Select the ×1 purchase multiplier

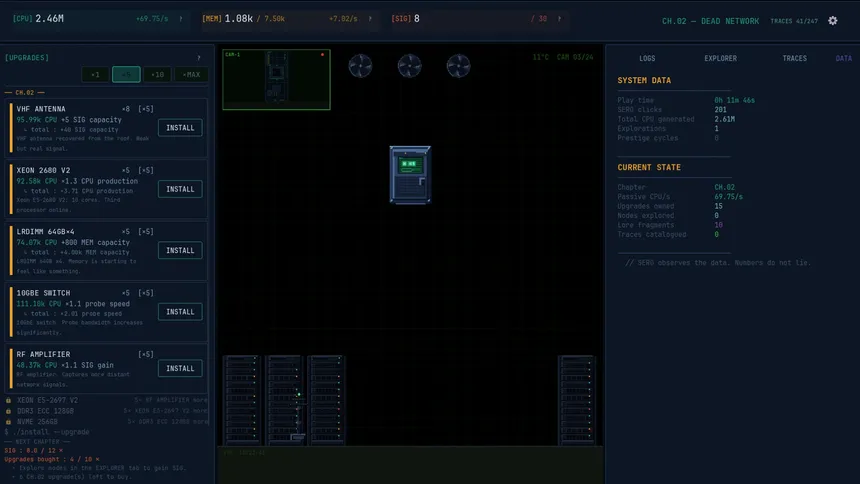(95, 74)
